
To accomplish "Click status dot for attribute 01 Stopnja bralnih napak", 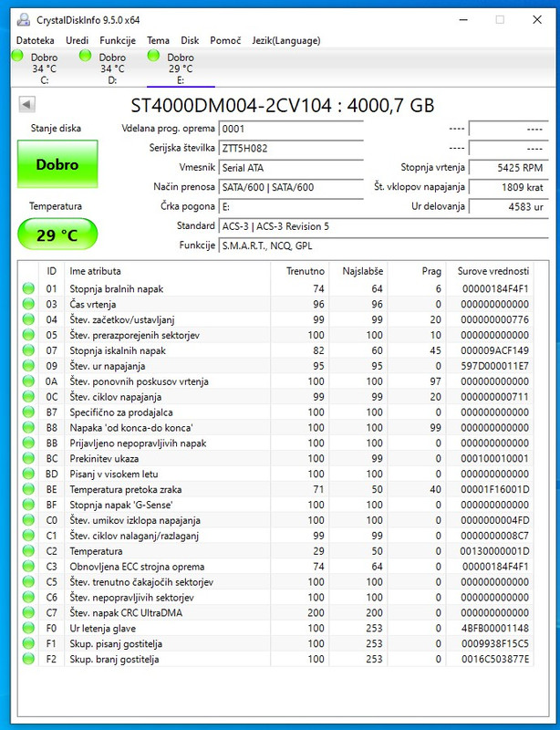I will [28, 288].
